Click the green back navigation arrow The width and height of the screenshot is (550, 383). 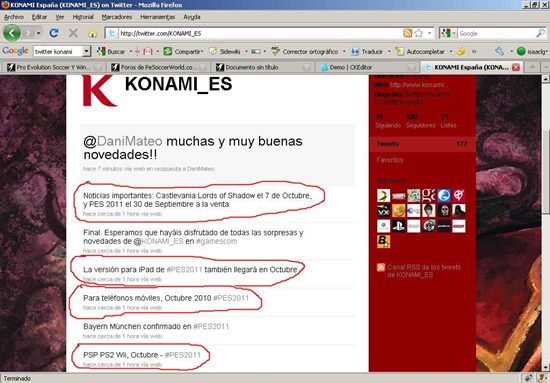click(x=12, y=33)
